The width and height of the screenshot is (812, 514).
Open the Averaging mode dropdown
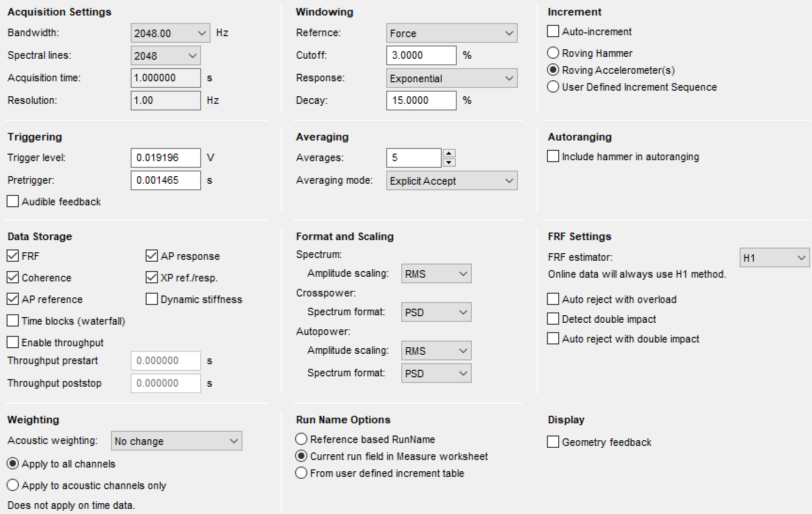point(452,180)
